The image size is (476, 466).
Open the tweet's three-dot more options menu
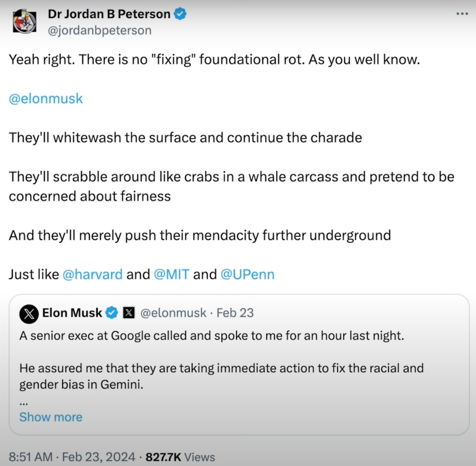point(462,14)
